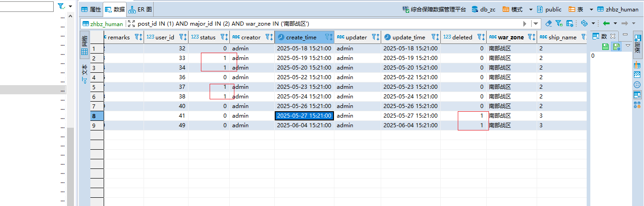Open dropdown beside green back arrow
644x206 pixels.
(615, 23)
